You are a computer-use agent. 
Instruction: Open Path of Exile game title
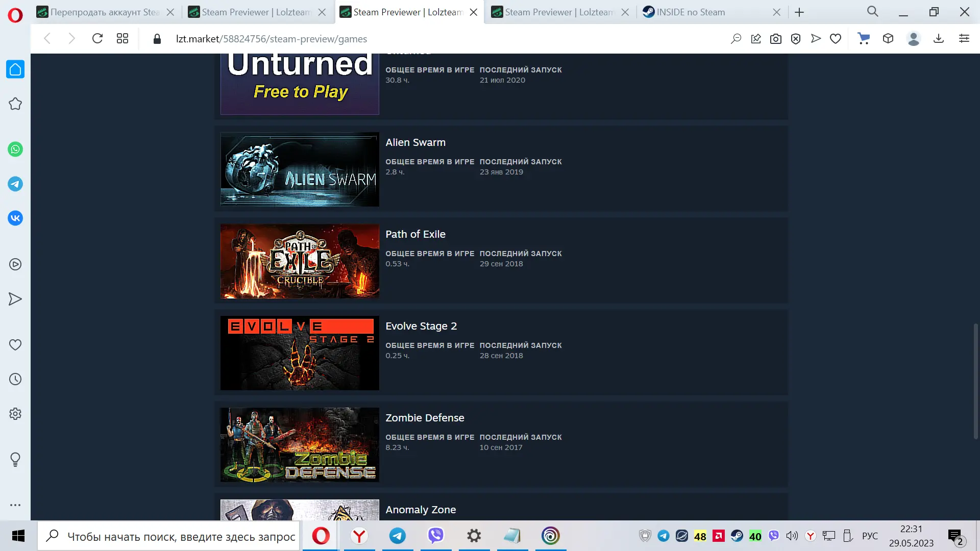(x=415, y=234)
